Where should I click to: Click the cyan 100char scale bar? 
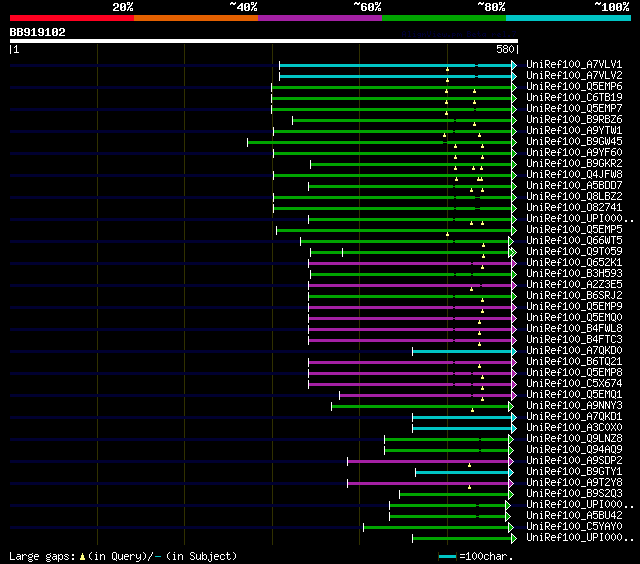pos(447,556)
